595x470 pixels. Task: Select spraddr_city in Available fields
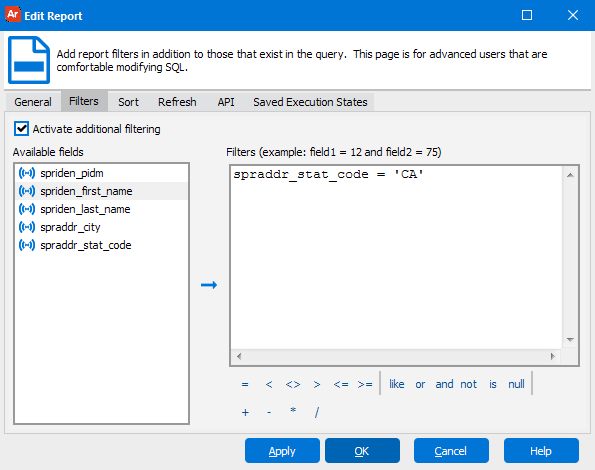click(101, 227)
